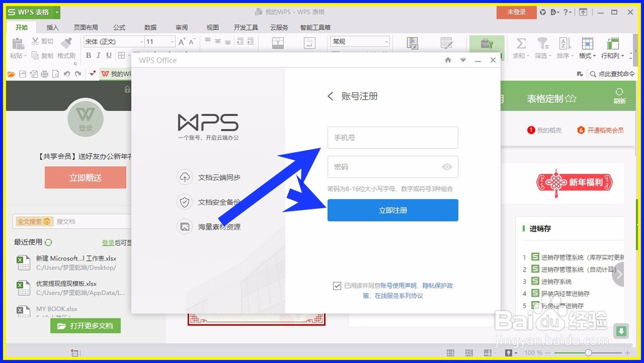Open the number format dropdown 常规
This screenshot has height=363, width=644.
coord(386,42)
